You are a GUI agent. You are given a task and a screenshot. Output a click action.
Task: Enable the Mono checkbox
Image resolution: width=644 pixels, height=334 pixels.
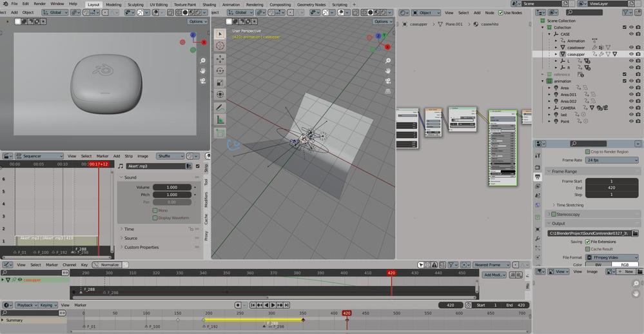(x=155, y=210)
